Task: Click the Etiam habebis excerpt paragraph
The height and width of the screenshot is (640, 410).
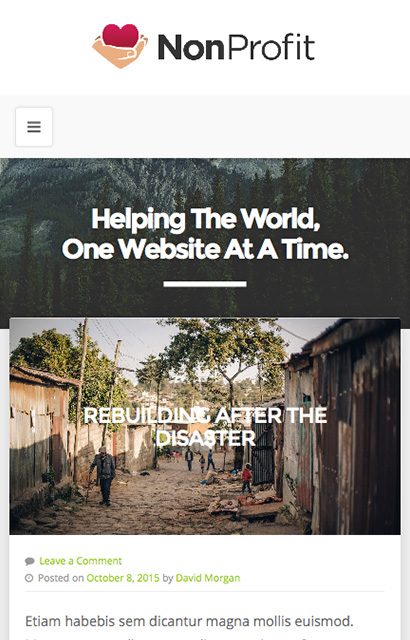Action: pyautogui.click(x=189, y=621)
